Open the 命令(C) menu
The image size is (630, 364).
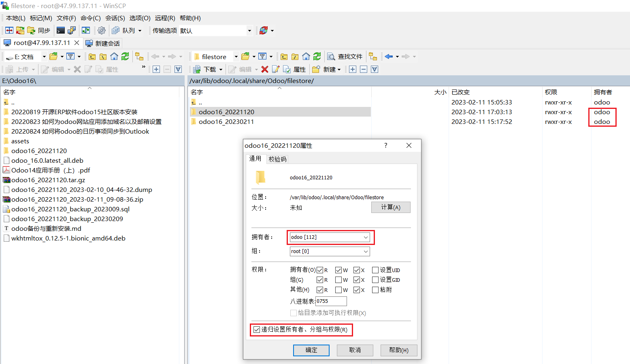pyautogui.click(x=91, y=18)
